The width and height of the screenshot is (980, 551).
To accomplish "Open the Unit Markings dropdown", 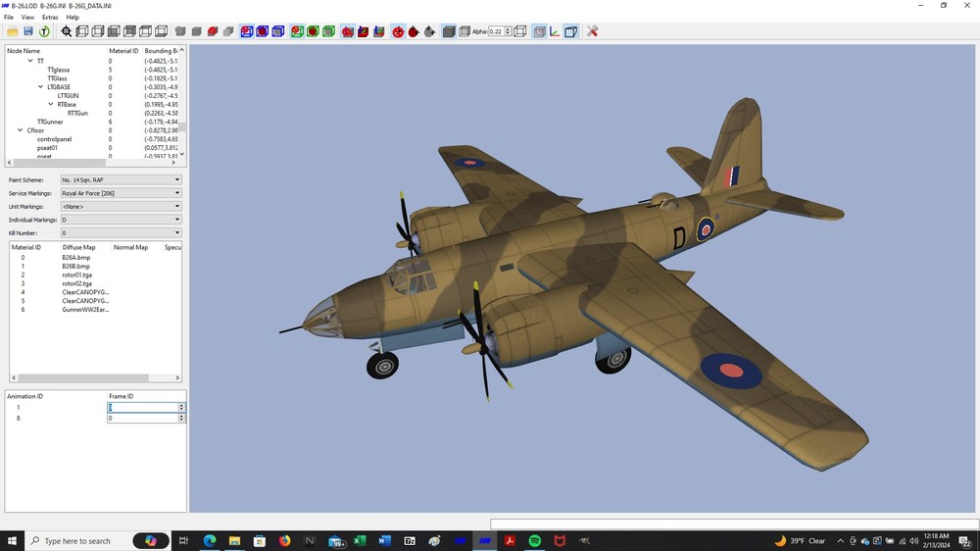I will pyautogui.click(x=122, y=207).
